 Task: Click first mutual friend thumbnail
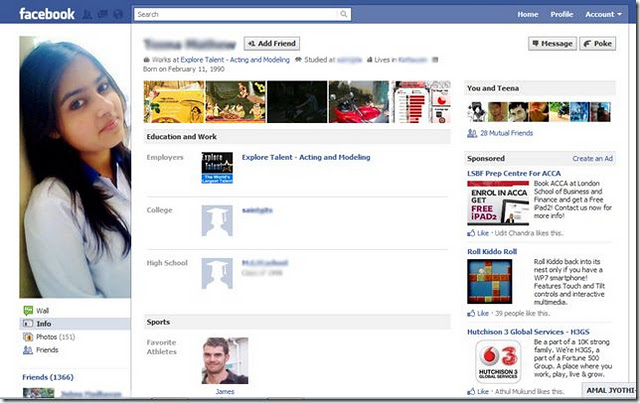click(477, 112)
